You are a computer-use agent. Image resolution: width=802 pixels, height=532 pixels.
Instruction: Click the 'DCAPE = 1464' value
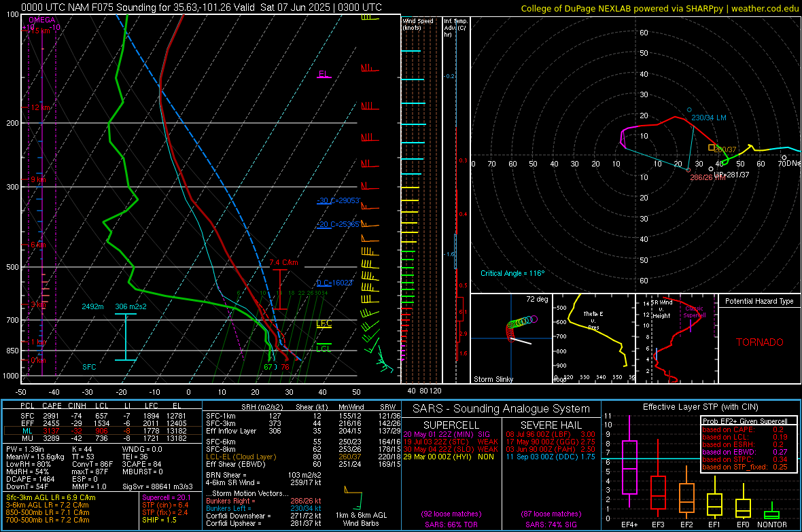pos(30,479)
